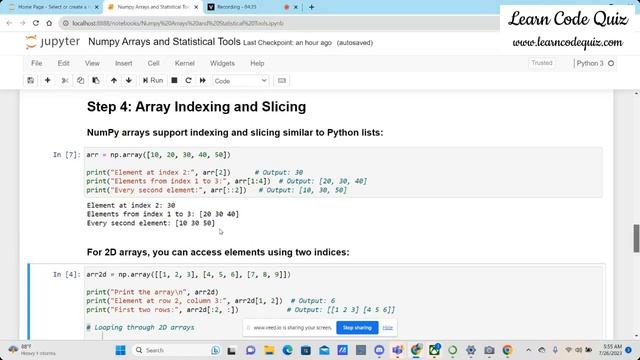The image size is (640, 360).
Task: Open the command palette keyboard icon
Action: click(282, 81)
